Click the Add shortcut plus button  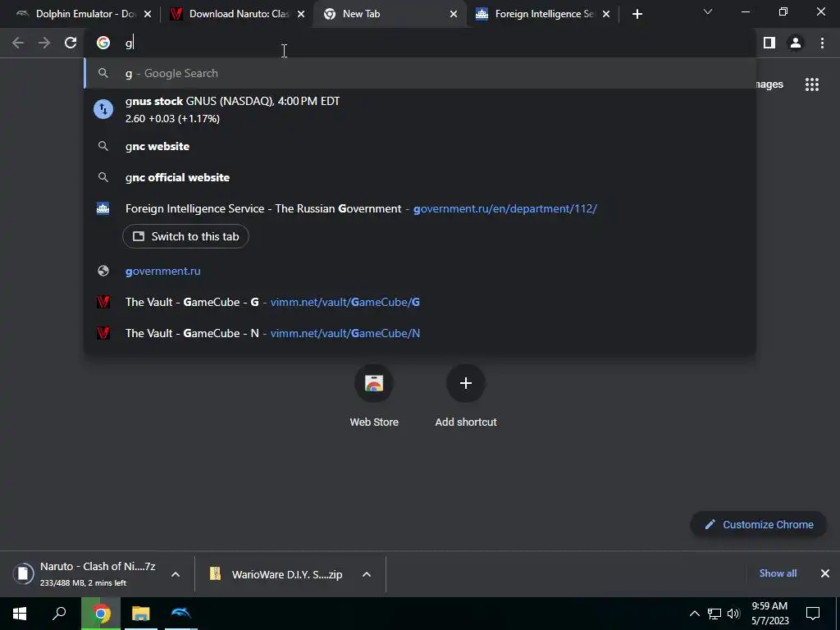tap(466, 383)
